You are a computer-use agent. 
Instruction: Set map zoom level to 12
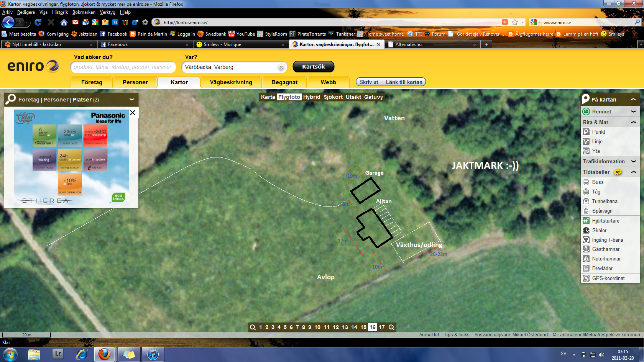[x=336, y=327]
